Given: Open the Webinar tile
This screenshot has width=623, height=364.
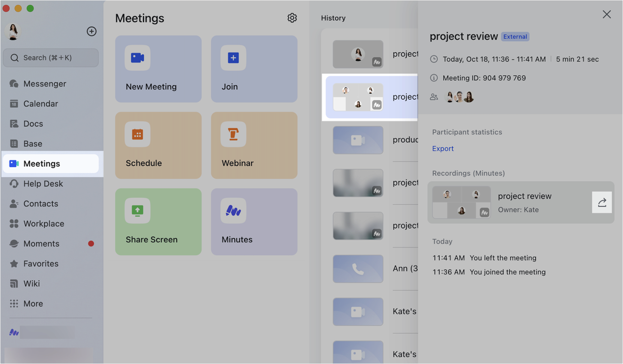Looking at the screenshot, I should pyautogui.click(x=254, y=145).
